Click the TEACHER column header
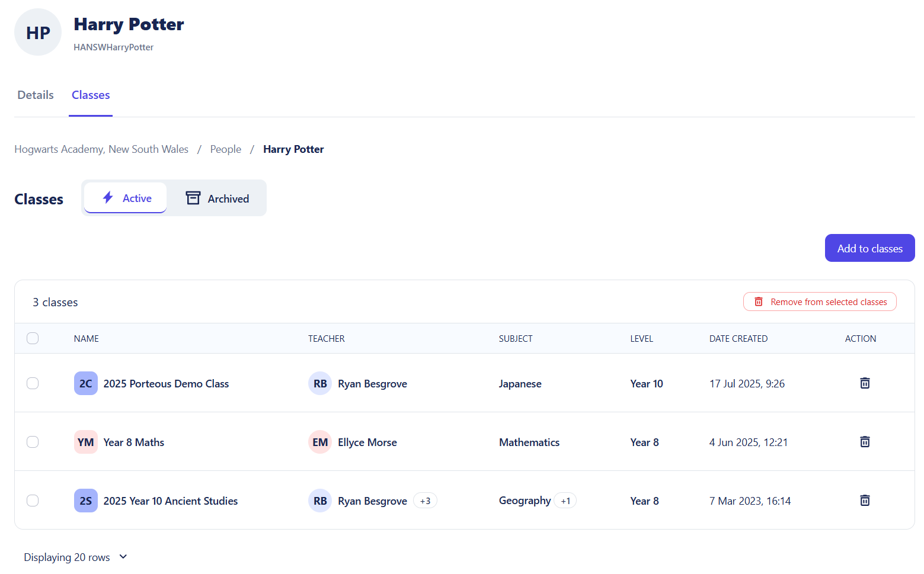This screenshot has height=574, width=924. point(326,338)
